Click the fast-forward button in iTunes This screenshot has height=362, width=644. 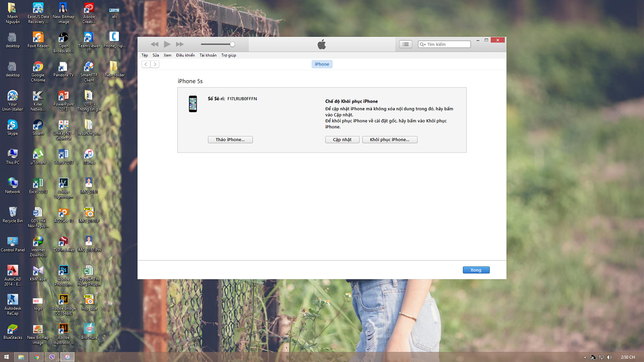coord(180,44)
